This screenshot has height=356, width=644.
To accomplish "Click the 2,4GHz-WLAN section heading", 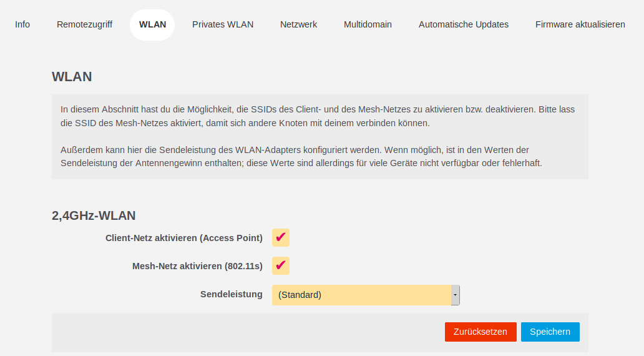I will [94, 215].
